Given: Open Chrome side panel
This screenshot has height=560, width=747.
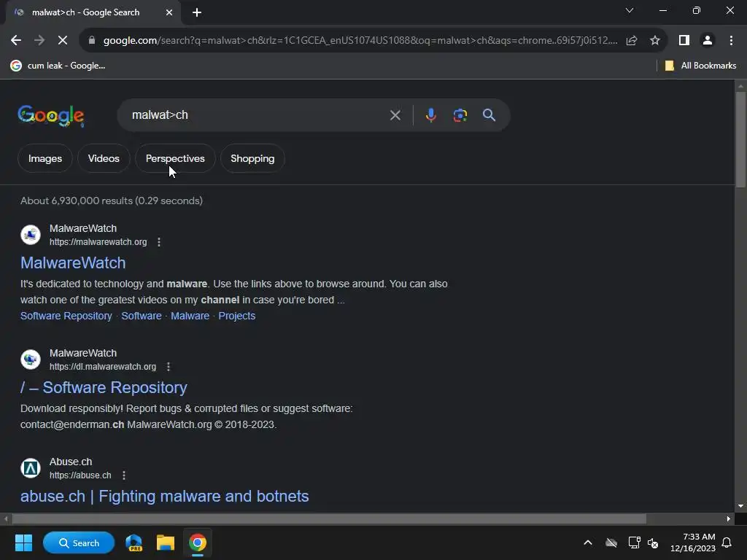Looking at the screenshot, I should coord(684,41).
